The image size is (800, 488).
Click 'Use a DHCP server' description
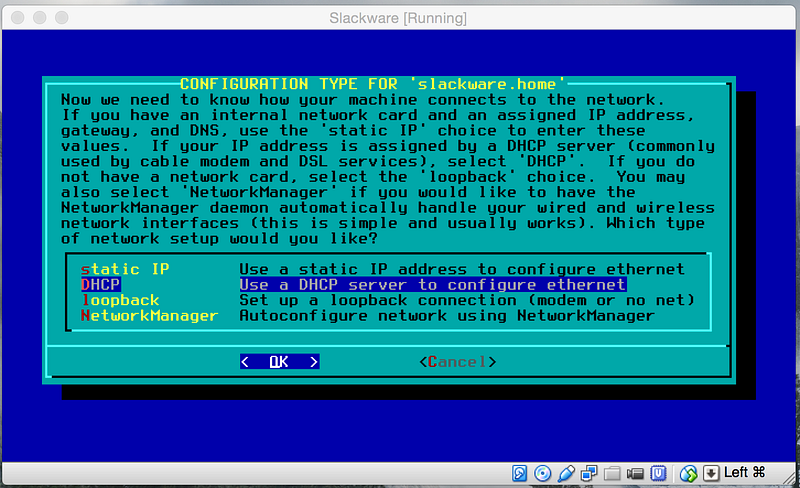tap(433, 284)
